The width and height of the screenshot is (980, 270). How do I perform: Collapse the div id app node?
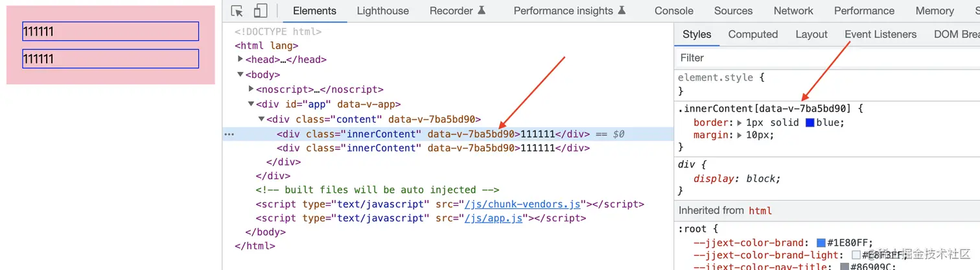[251, 104]
